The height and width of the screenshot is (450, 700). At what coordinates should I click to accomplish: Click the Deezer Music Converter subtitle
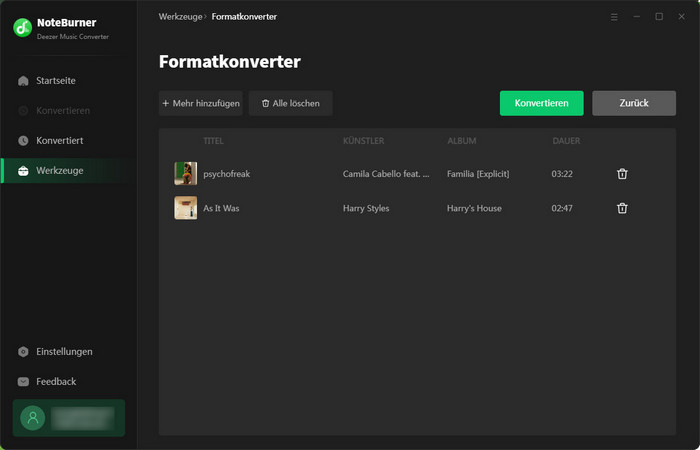[x=73, y=37]
